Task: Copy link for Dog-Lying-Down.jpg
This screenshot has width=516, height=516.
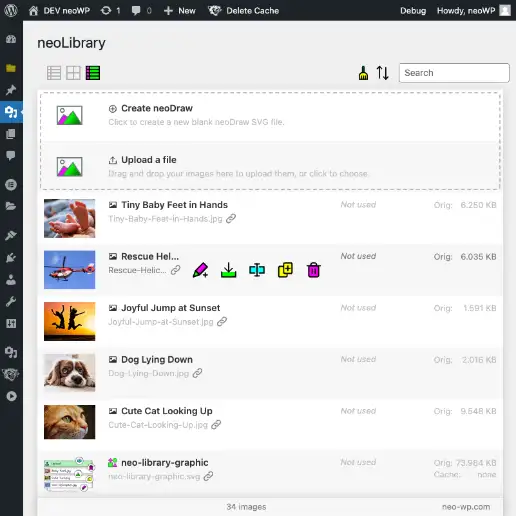Action: tap(197, 373)
